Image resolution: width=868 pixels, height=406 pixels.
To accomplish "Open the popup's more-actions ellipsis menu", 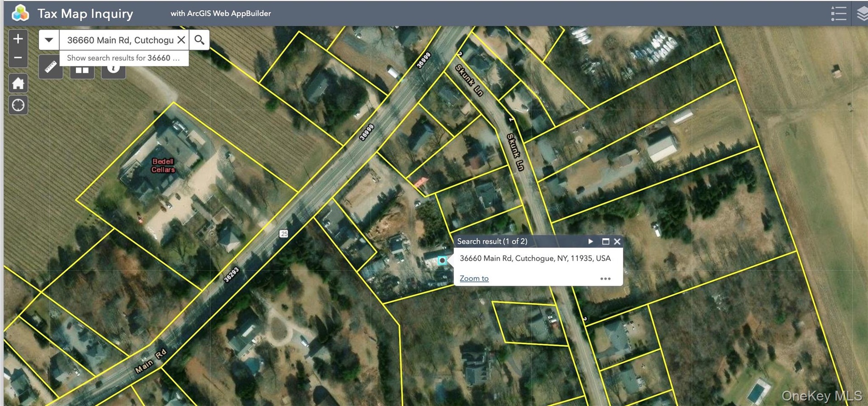I will point(605,279).
